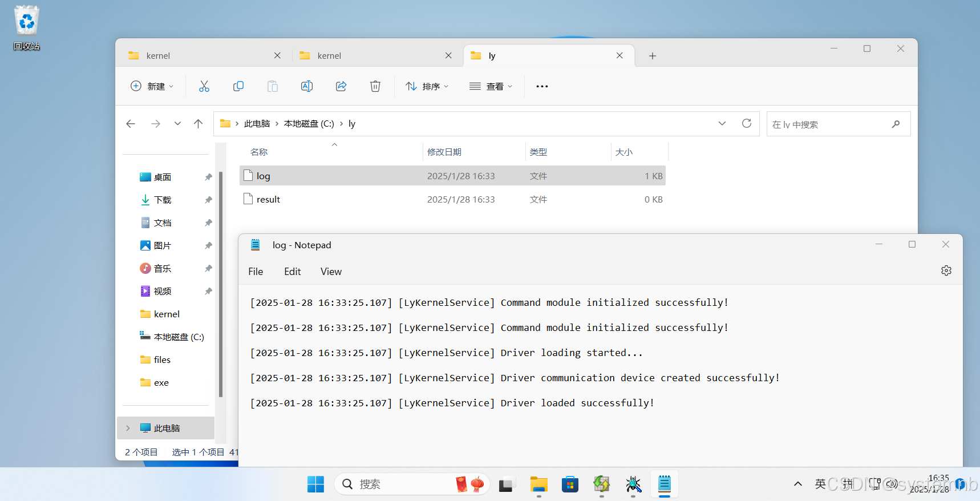The height and width of the screenshot is (501, 980).
Task: Open 桌面 in the Explorer sidebar
Action: [163, 177]
